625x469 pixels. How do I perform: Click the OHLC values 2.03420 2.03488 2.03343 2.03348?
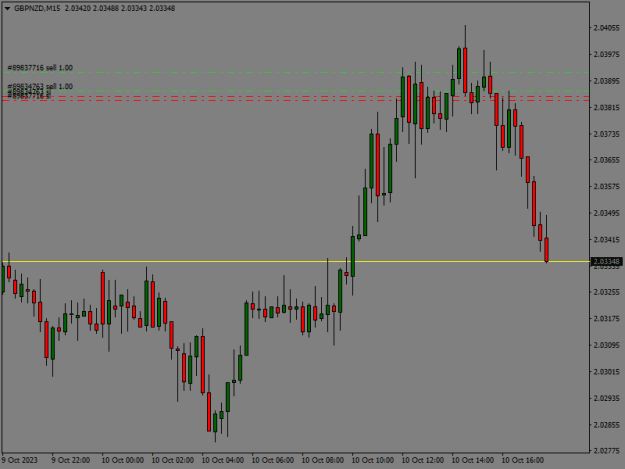point(120,8)
